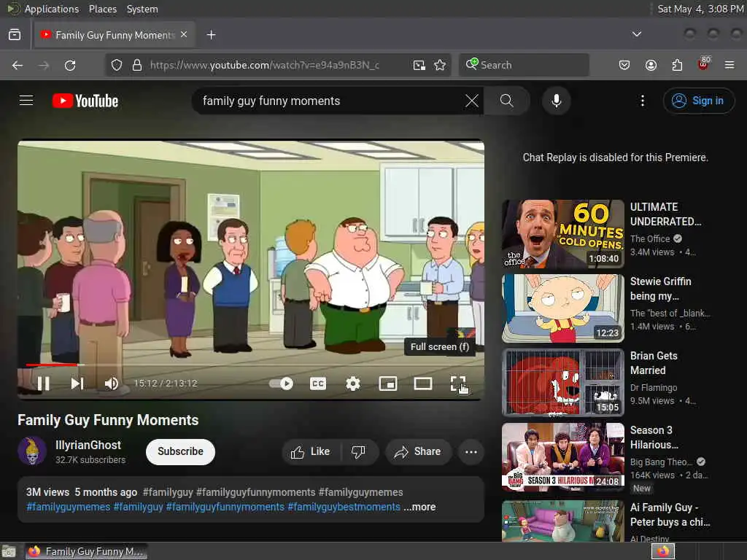Image resolution: width=747 pixels, height=560 pixels.
Task: Open a new browser tab
Action: pyautogui.click(x=211, y=35)
